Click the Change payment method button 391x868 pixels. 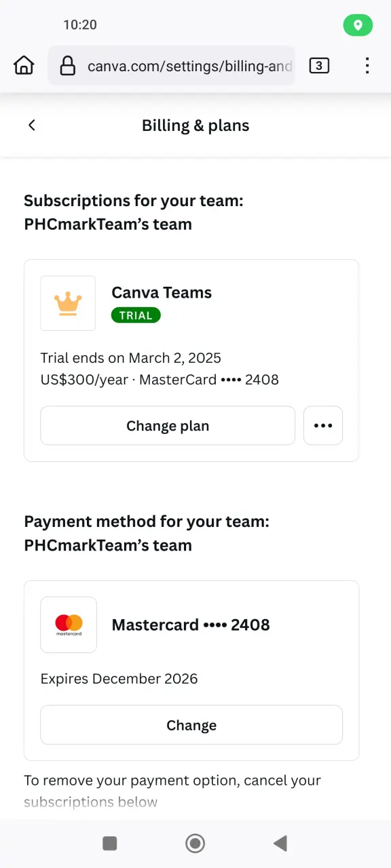coord(191,725)
